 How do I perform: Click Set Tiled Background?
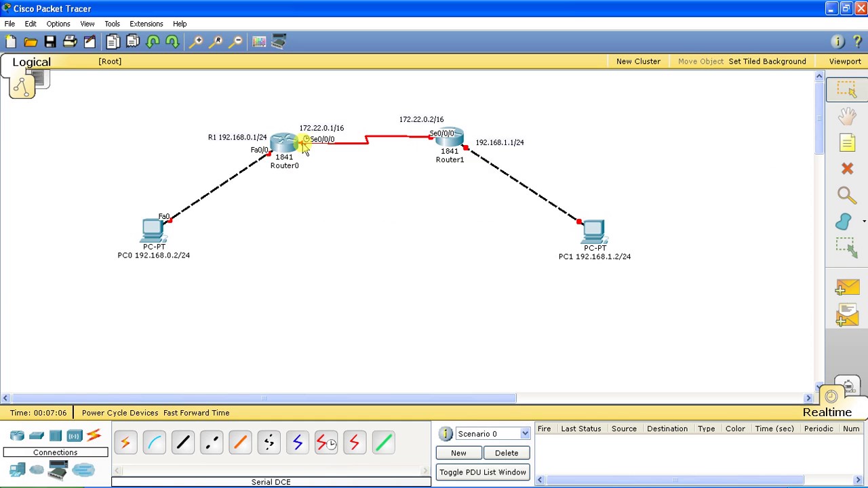pos(767,62)
